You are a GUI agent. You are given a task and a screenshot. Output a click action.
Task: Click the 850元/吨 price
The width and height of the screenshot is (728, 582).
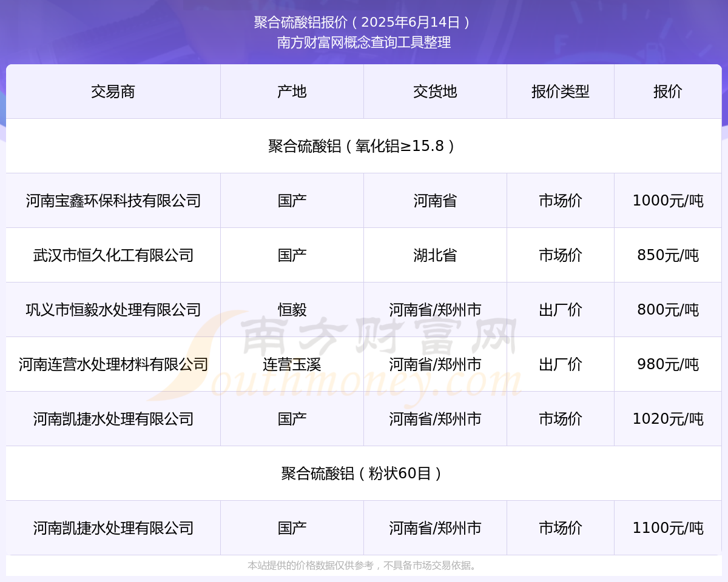point(668,255)
